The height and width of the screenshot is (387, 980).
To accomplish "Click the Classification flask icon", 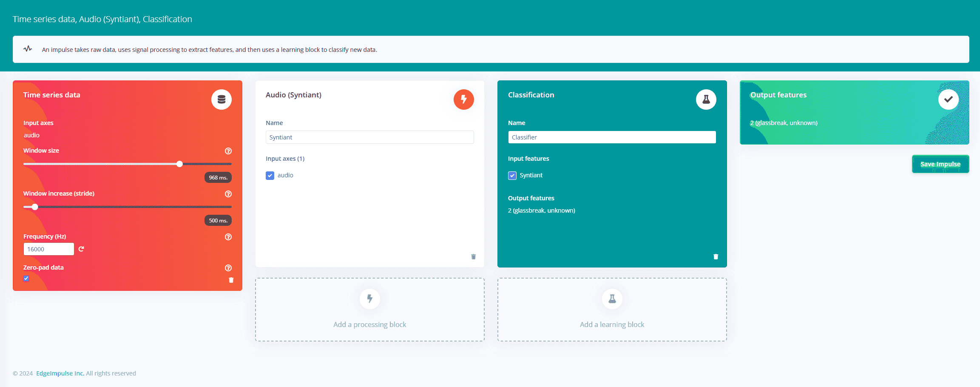I will [x=706, y=100].
